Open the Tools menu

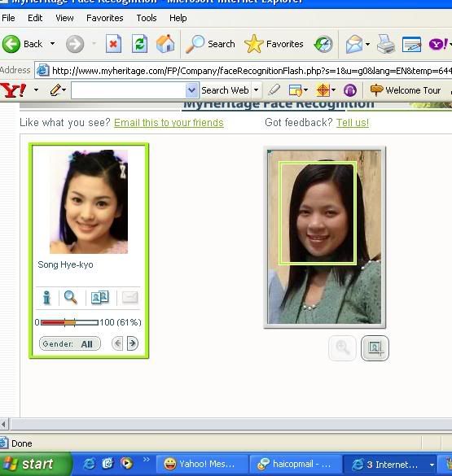click(x=147, y=18)
